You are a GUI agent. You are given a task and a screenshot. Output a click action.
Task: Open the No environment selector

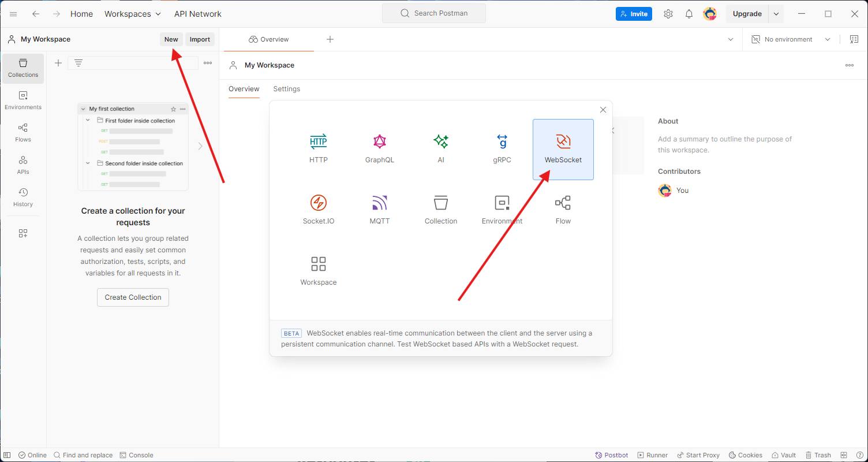click(790, 39)
